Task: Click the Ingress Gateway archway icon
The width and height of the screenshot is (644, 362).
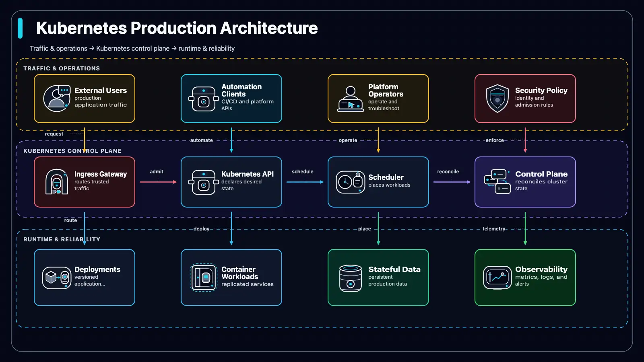Action: pyautogui.click(x=57, y=182)
